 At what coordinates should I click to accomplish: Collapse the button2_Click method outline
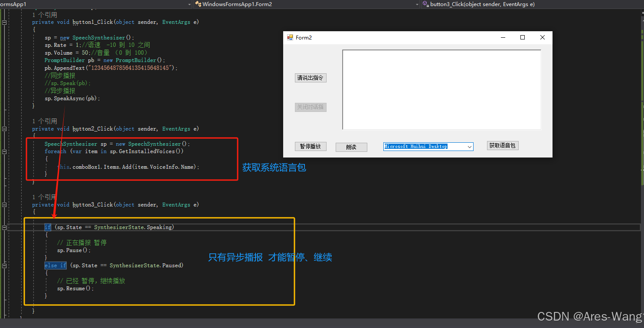pos(4,129)
